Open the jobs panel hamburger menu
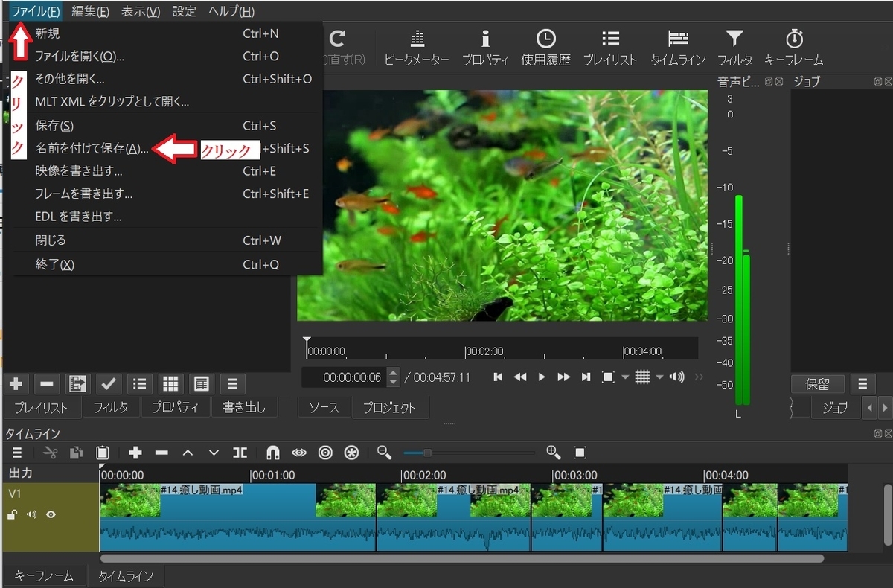This screenshot has height=588, width=893. (x=863, y=384)
